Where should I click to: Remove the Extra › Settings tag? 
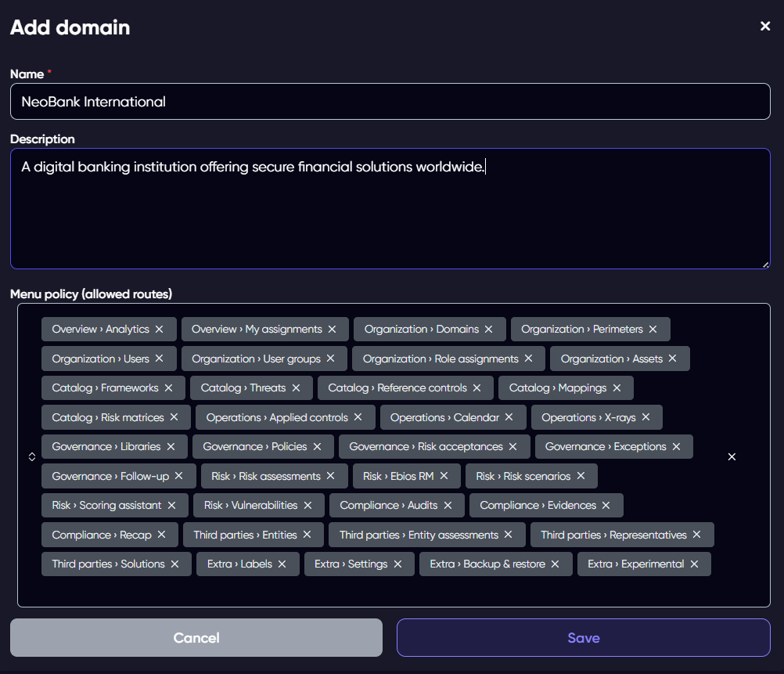click(398, 564)
